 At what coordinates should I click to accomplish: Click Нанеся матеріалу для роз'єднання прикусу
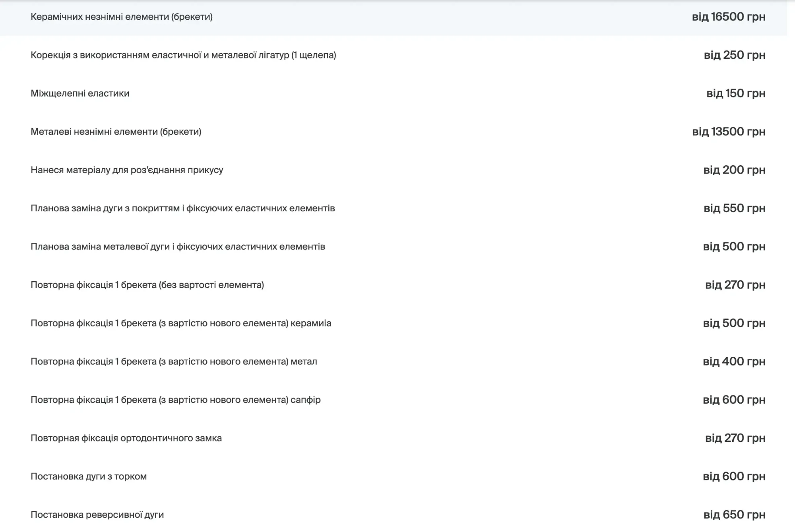[x=127, y=170]
